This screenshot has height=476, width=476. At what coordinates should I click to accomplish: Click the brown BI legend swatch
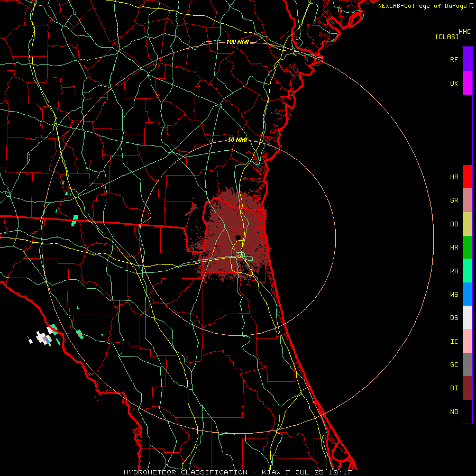coord(467,388)
